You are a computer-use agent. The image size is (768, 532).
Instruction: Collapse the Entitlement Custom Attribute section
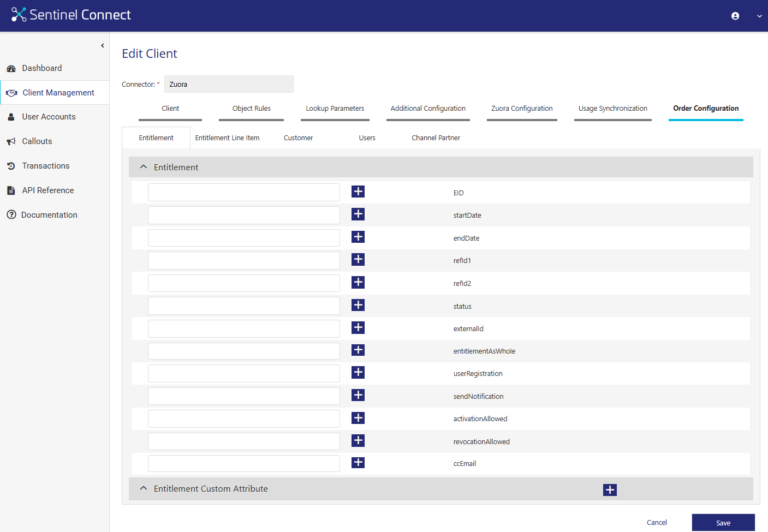(144, 488)
